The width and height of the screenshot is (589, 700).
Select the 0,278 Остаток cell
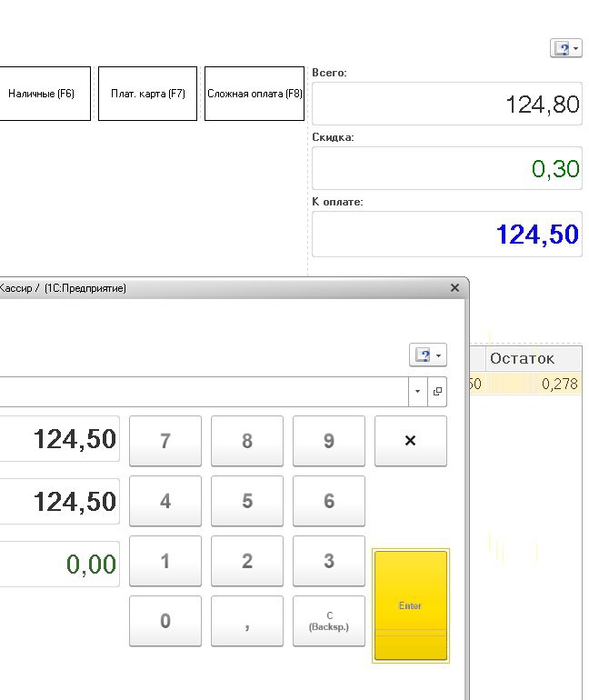(x=534, y=384)
